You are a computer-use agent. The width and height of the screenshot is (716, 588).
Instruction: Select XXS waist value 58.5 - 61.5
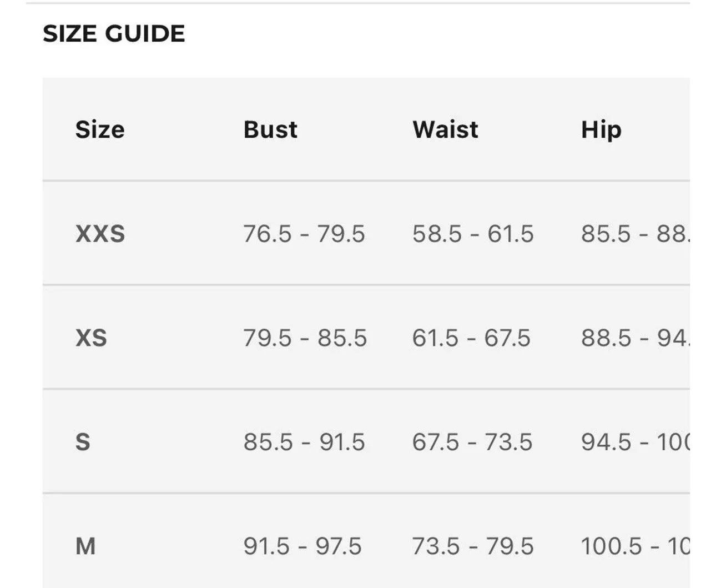pos(473,234)
